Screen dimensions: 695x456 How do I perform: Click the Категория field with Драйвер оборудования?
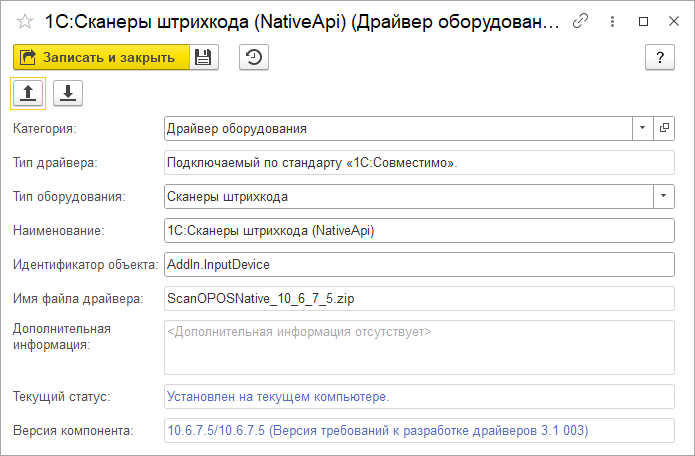398,129
